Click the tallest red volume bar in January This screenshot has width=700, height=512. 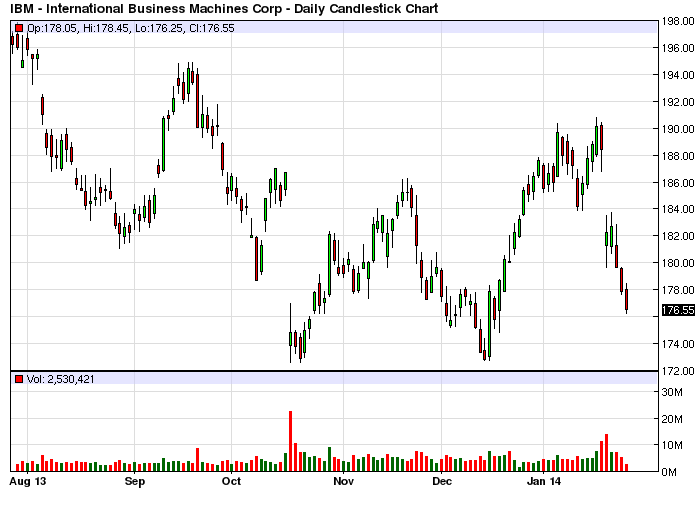coord(606,453)
